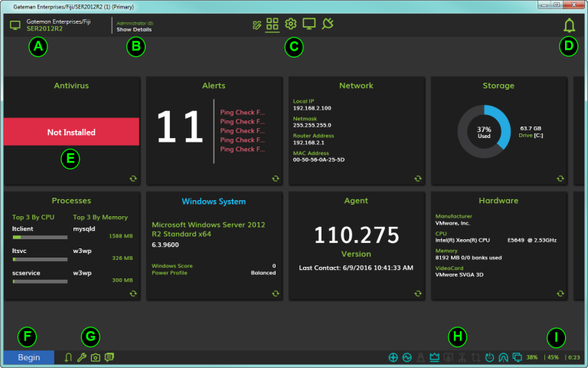Click the Power Profile Balanced value
Viewport: 588px width, 368px height.
tap(263, 273)
